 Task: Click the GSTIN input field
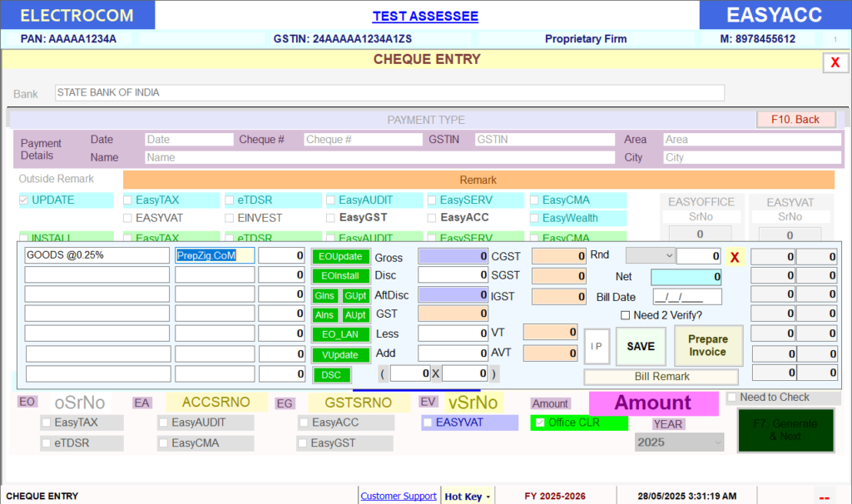tap(544, 140)
